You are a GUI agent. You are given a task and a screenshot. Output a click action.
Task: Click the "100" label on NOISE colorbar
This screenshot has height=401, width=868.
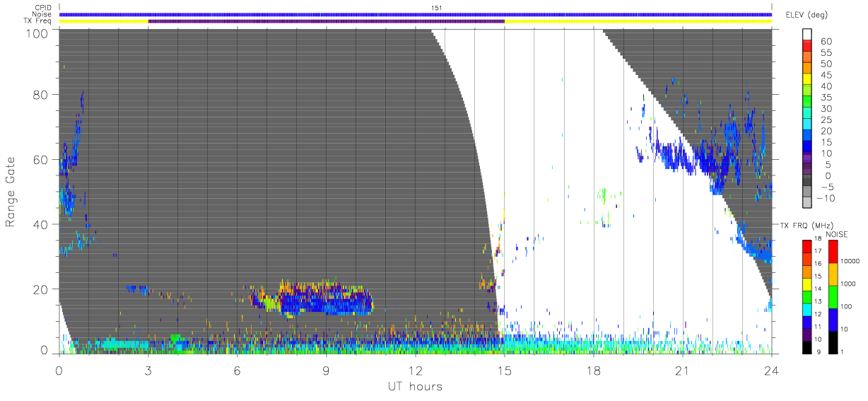click(x=846, y=306)
